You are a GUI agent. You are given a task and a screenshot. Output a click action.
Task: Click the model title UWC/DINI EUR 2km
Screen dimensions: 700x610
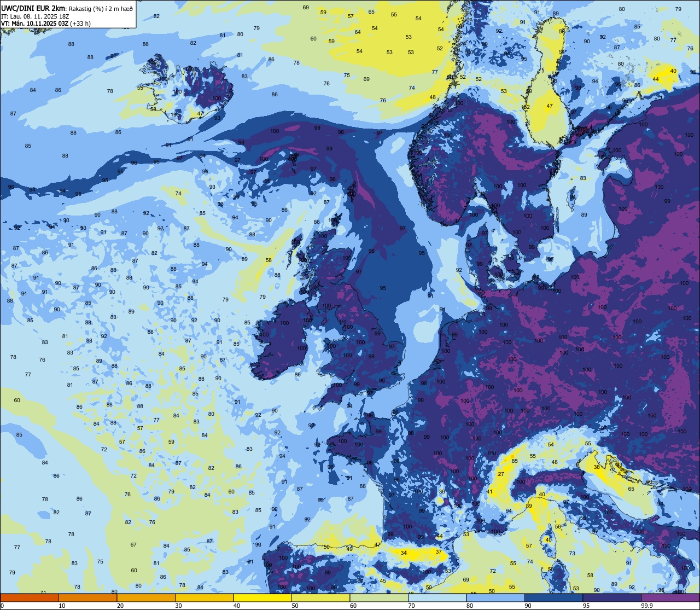coord(33,8)
